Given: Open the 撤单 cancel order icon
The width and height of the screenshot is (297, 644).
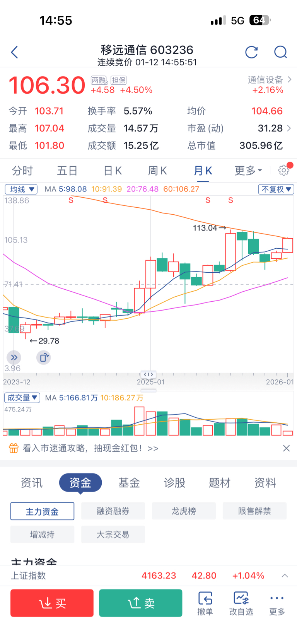Looking at the screenshot, I should (205, 603).
